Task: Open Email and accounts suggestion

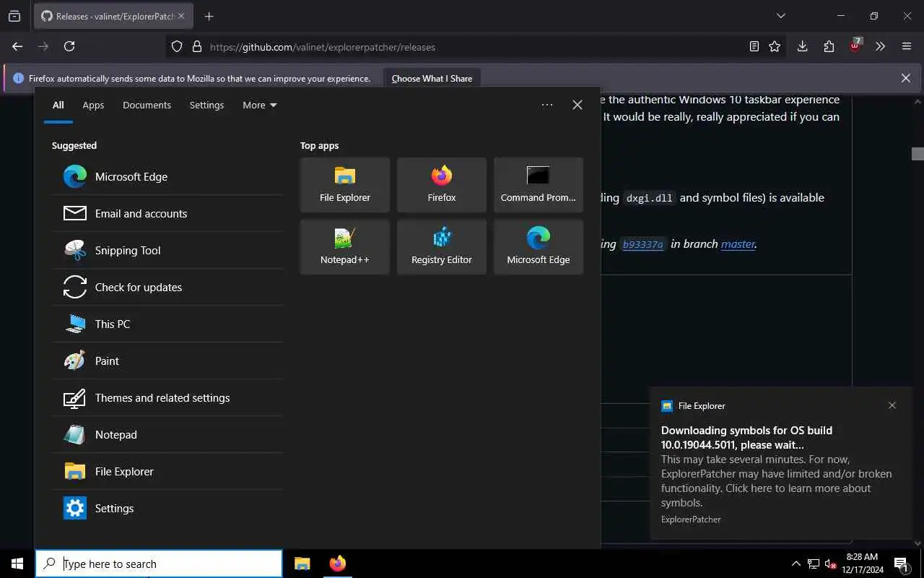Action: tap(167, 213)
